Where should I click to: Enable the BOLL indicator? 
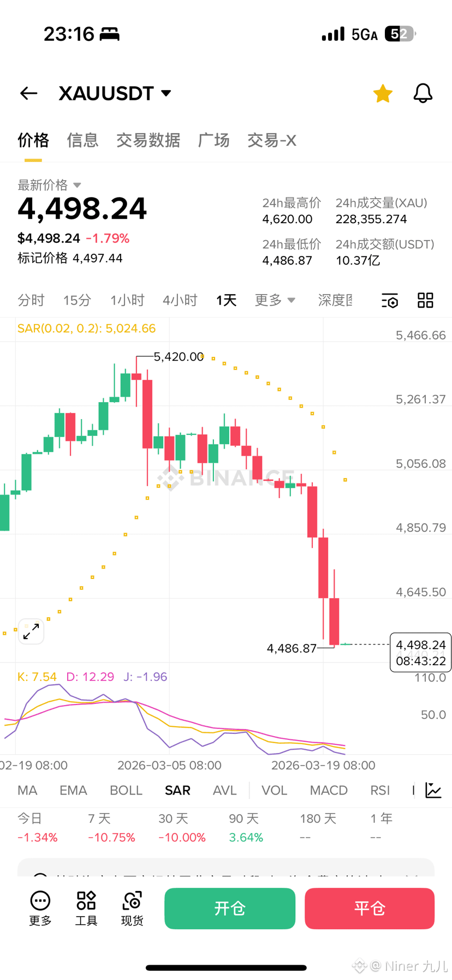(x=126, y=790)
